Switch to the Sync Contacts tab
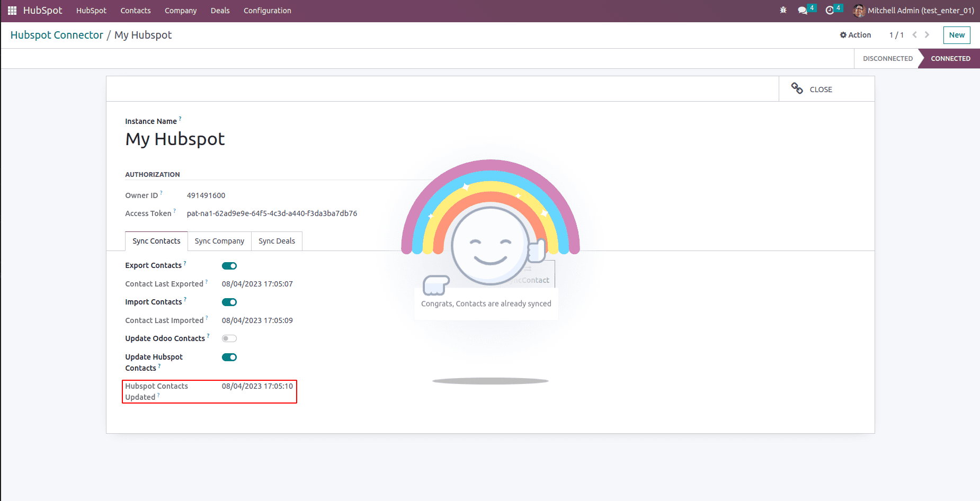This screenshot has height=501, width=980. click(156, 241)
